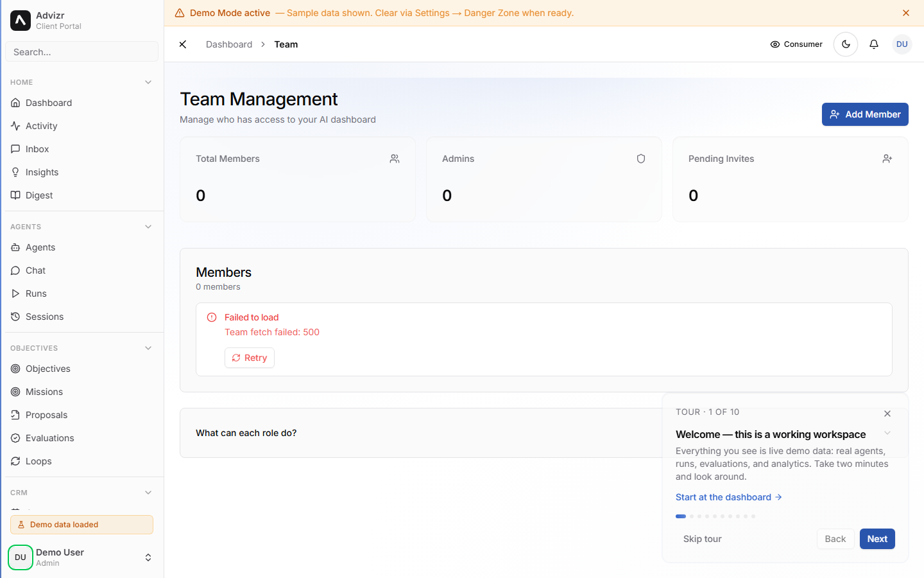Screen dimensions: 924x578
Task: Collapse the HOME section chevron
Action: pos(148,82)
